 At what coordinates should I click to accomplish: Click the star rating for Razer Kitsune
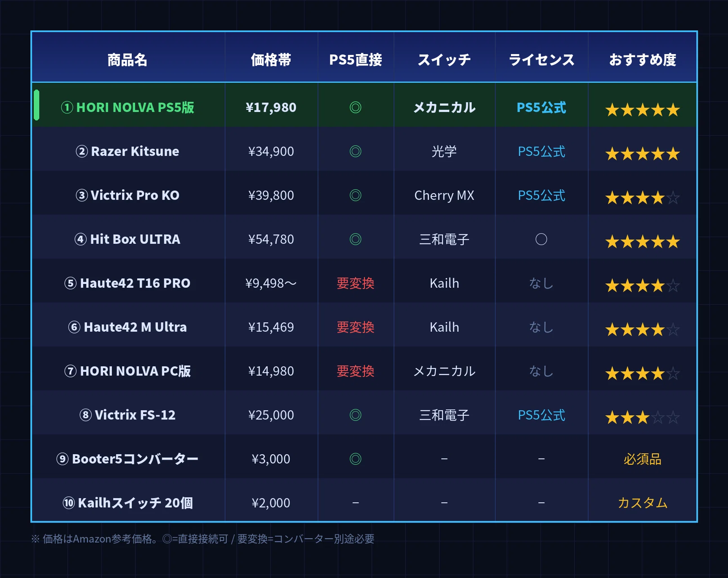pyautogui.click(x=642, y=154)
